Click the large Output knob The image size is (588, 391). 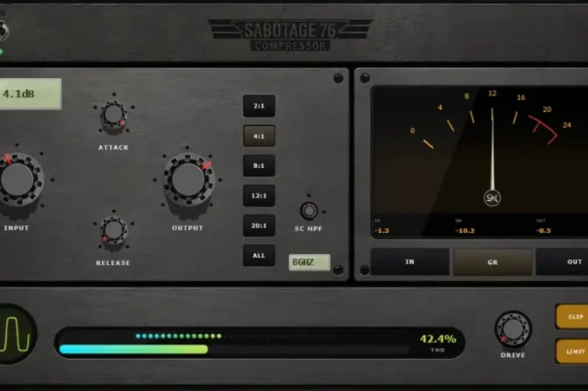point(188,180)
